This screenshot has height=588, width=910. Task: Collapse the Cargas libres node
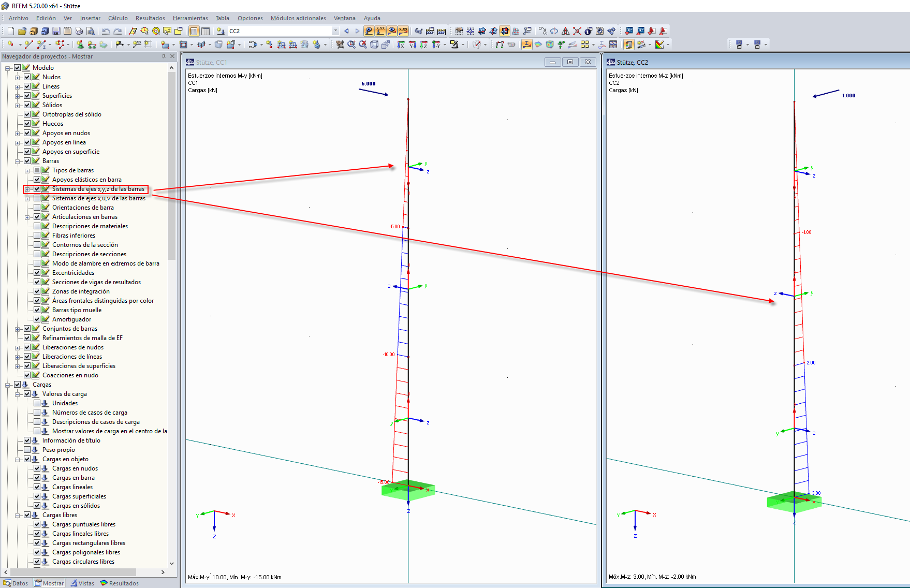[x=18, y=515]
